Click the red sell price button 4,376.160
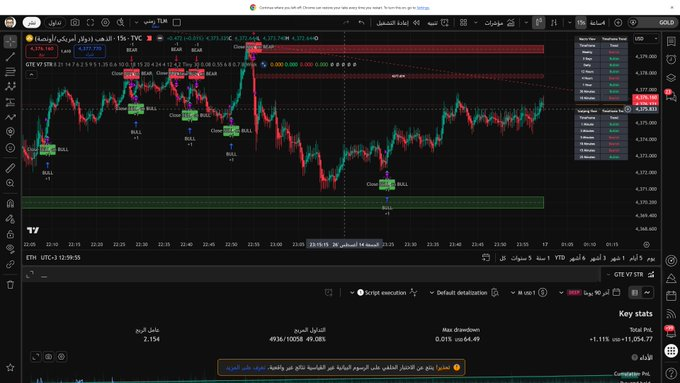 pyautogui.click(x=42, y=51)
